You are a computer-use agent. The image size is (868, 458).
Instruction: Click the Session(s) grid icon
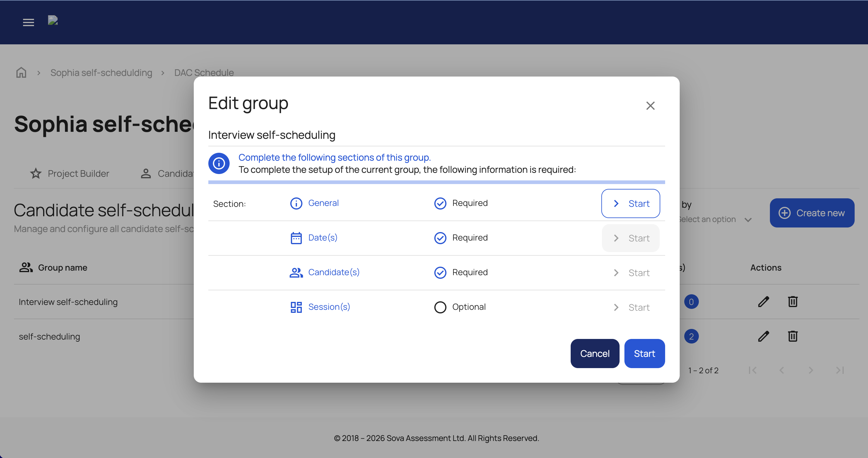[296, 307]
